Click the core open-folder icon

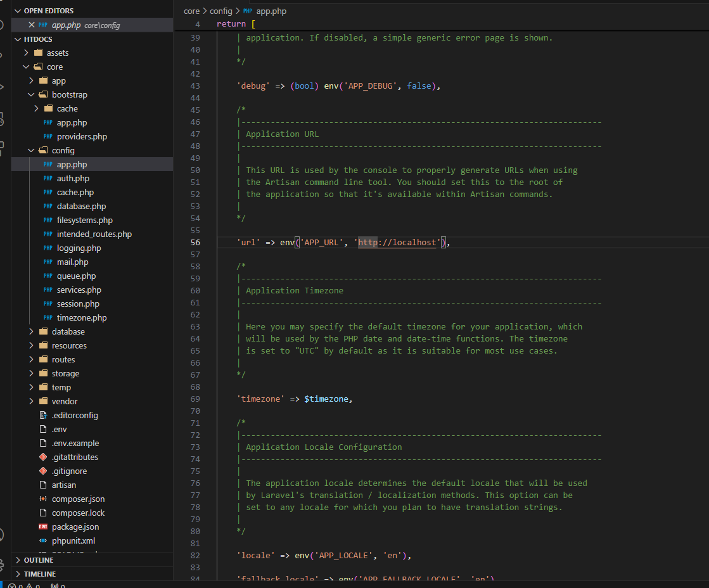coord(39,67)
